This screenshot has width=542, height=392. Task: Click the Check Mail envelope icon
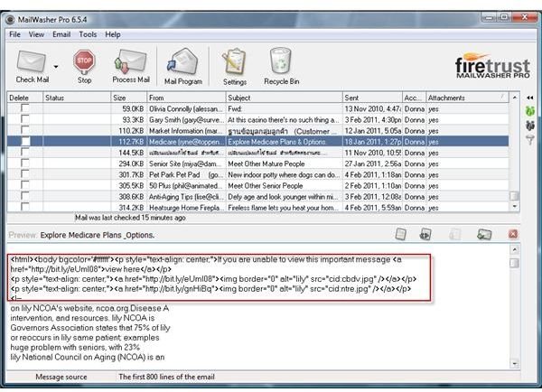pyautogui.click(x=32, y=61)
